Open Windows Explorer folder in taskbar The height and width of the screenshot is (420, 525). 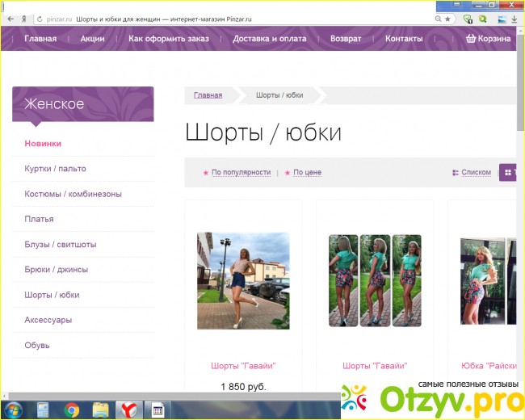[100, 409]
